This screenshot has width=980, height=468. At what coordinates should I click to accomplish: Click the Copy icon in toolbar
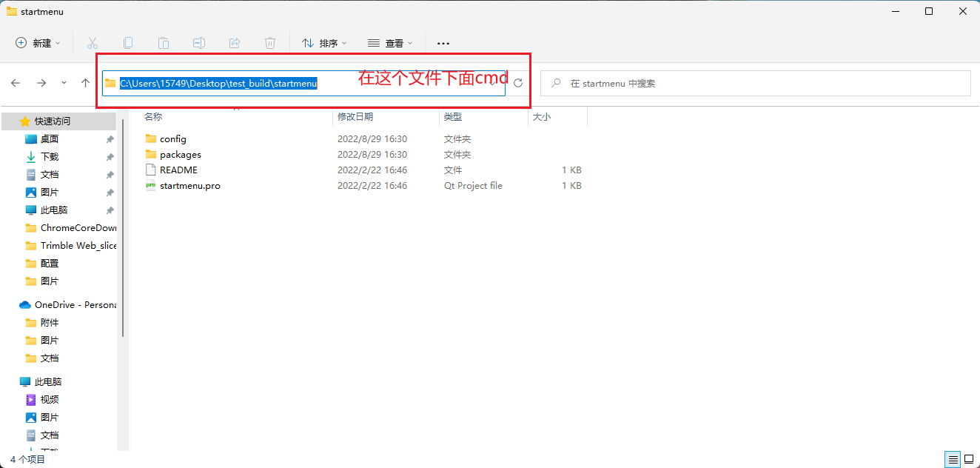[128, 43]
